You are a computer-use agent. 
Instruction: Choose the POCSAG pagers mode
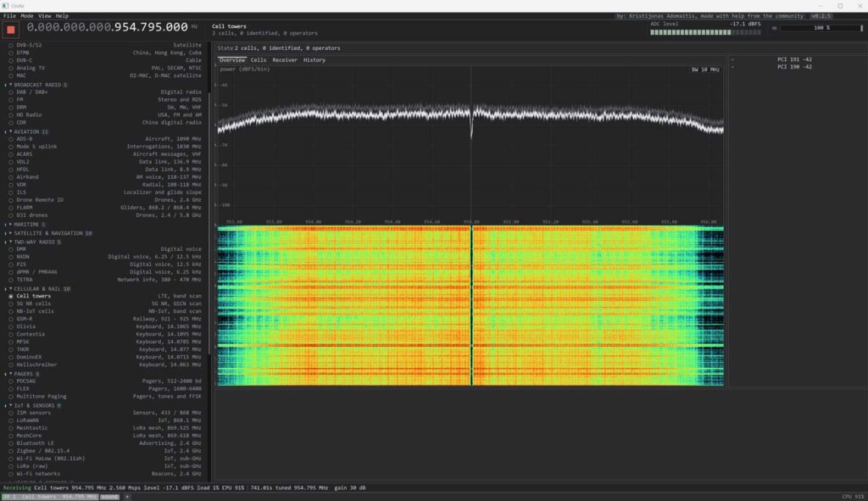pyautogui.click(x=105, y=381)
